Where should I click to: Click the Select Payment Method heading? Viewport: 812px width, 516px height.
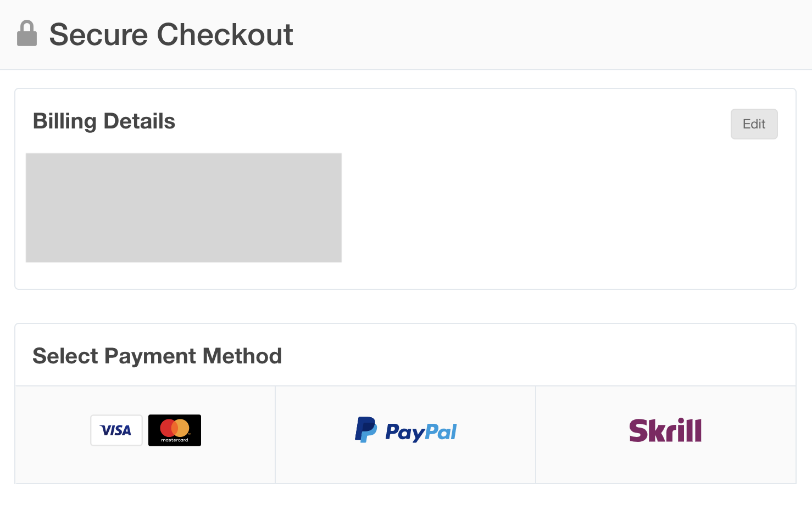[157, 356]
